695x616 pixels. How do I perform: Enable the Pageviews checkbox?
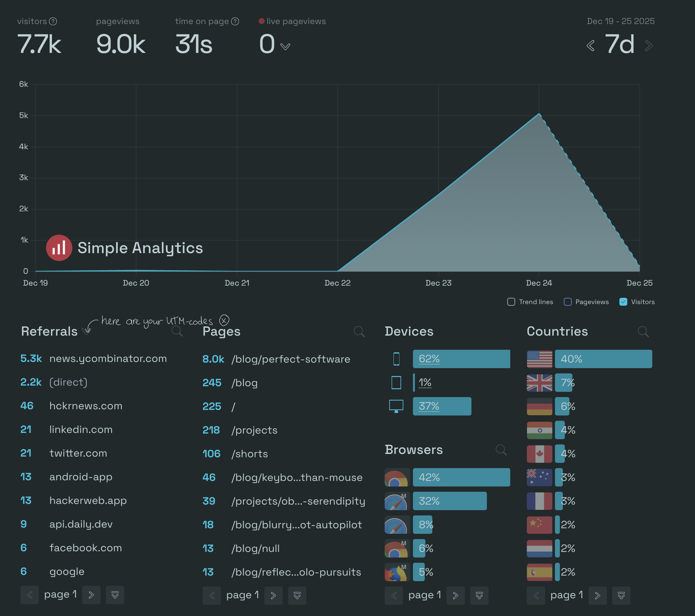[x=567, y=302]
